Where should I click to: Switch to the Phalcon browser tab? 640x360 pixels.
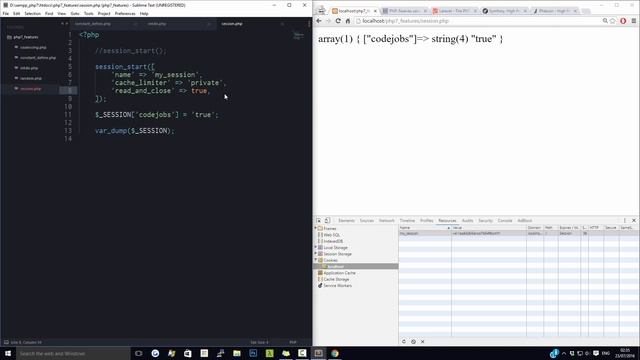[554, 11]
